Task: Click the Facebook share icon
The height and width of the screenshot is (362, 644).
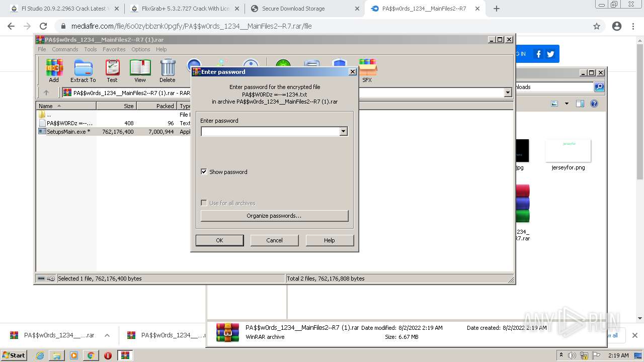Action: point(538,54)
